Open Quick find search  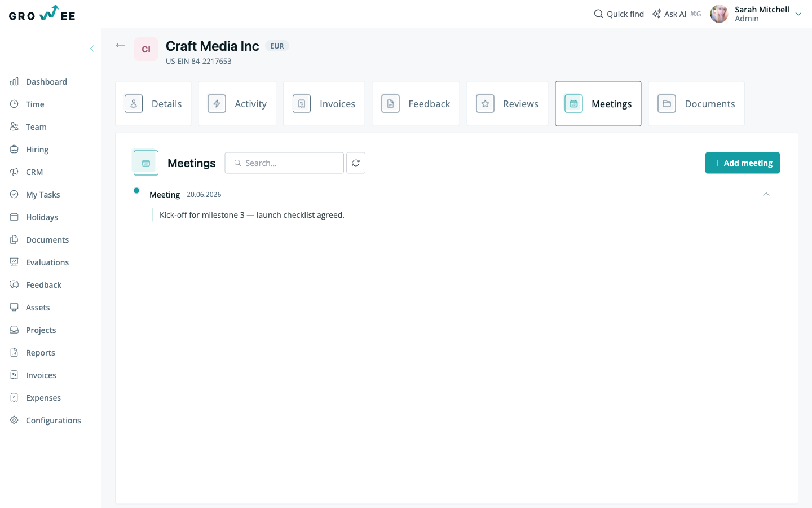pos(619,14)
